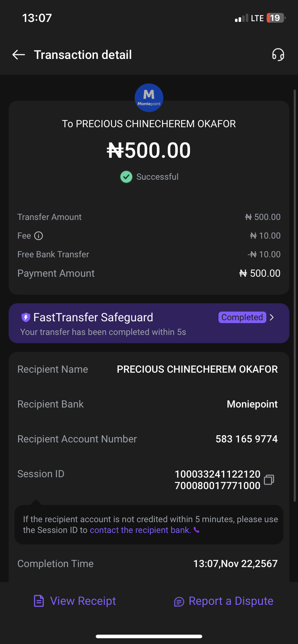298x644 pixels.
Task: Tap the phone icon beside recipient bank link
Action: pyautogui.click(x=197, y=530)
